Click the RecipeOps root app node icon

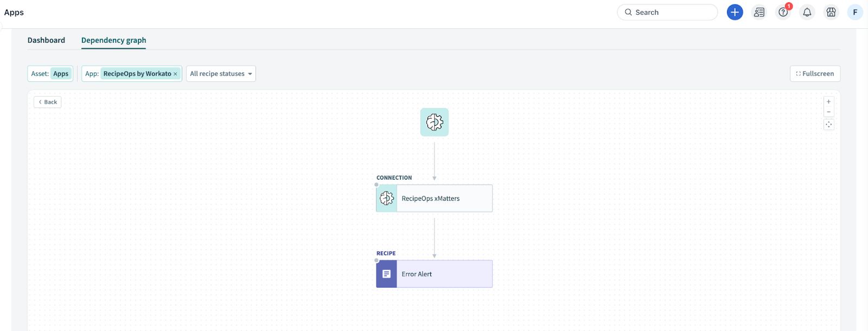435,122
